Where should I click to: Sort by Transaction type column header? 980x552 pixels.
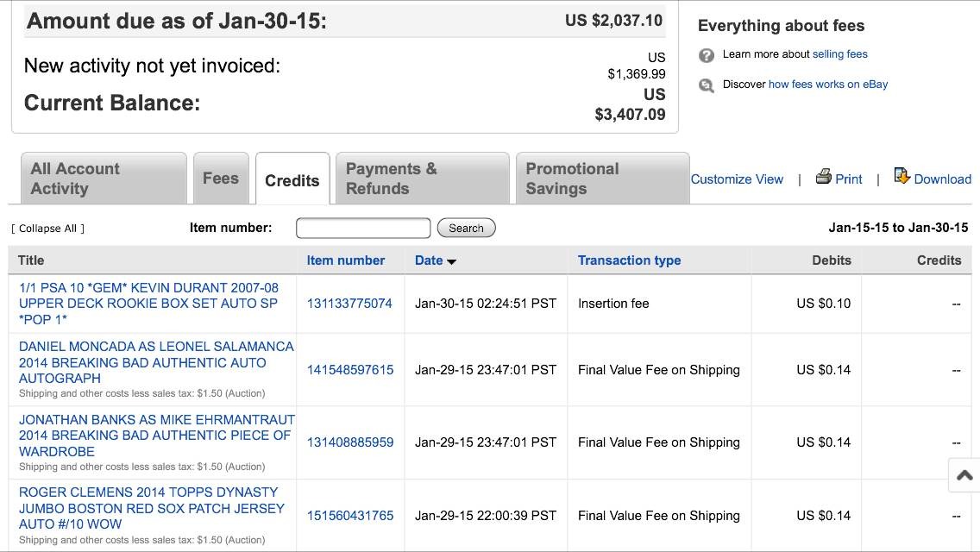click(x=629, y=260)
